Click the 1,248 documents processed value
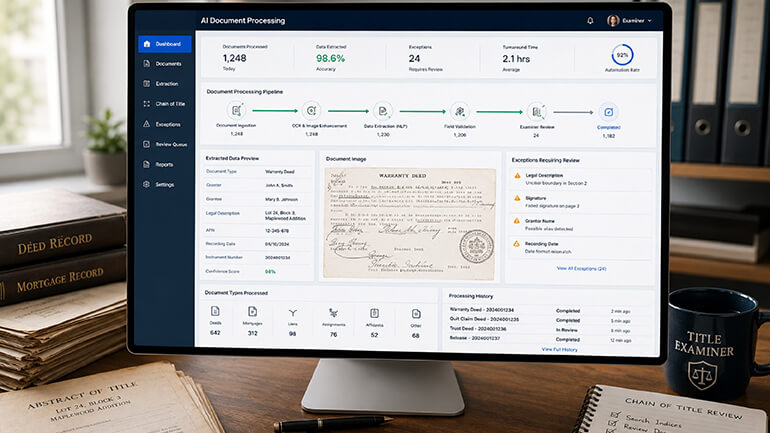The width and height of the screenshot is (770, 433). pyautogui.click(x=234, y=58)
